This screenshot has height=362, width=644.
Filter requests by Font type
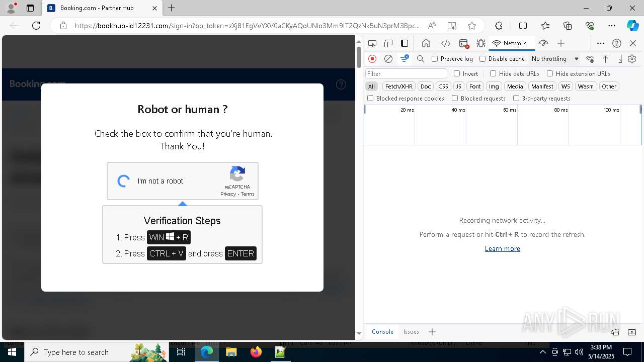(475, 86)
